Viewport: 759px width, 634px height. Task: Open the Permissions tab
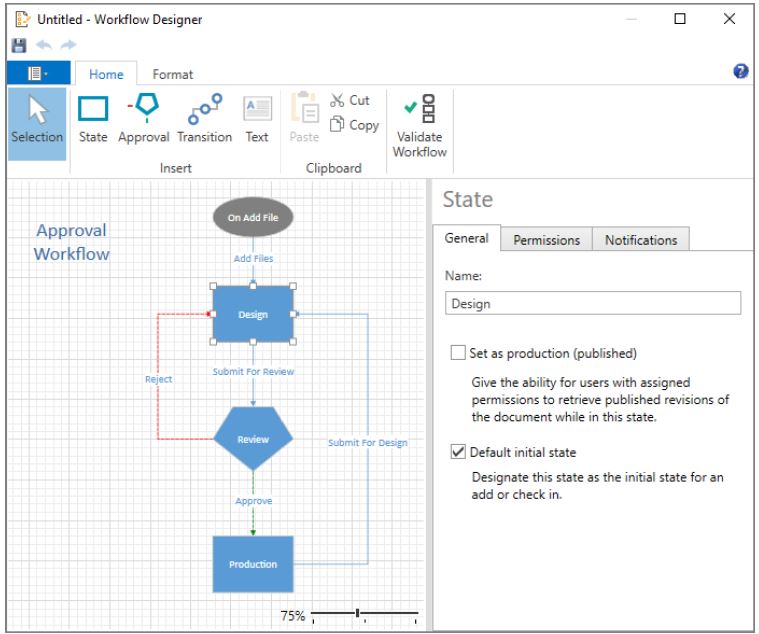(x=546, y=240)
